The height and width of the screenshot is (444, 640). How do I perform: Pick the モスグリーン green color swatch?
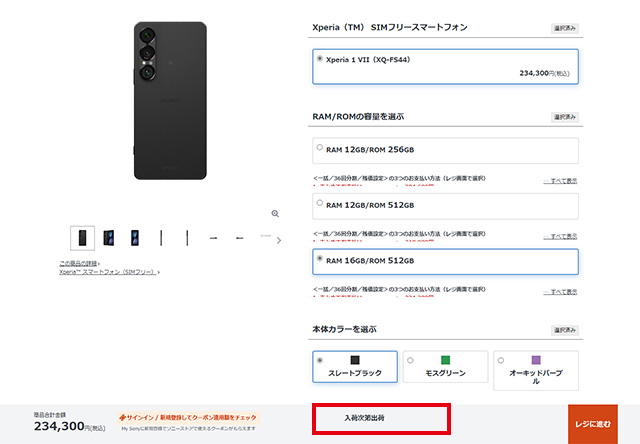click(445, 366)
